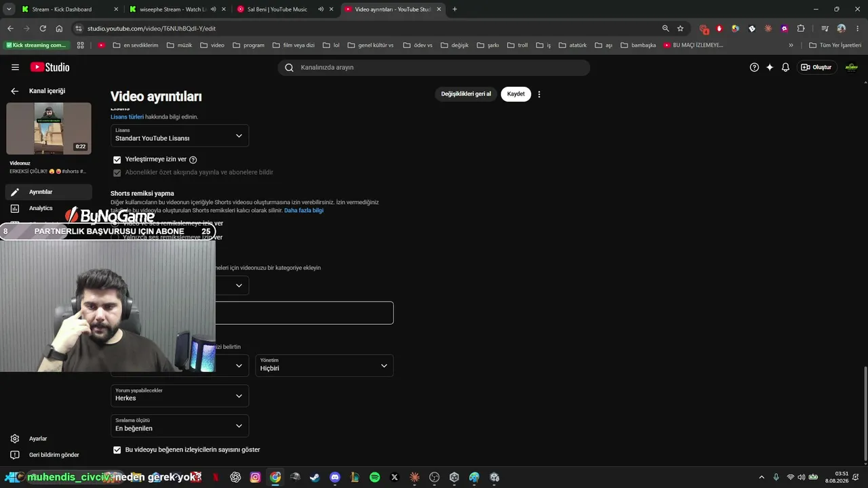The height and width of the screenshot is (488, 868).
Task: Open the Sıralama ölçütü En beğenilen dropdown
Action: click(x=180, y=426)
